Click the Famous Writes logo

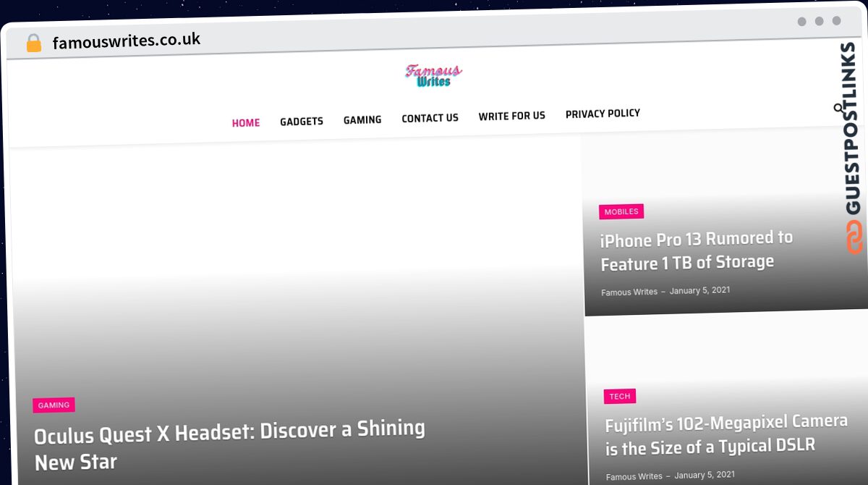coord(433,75)
